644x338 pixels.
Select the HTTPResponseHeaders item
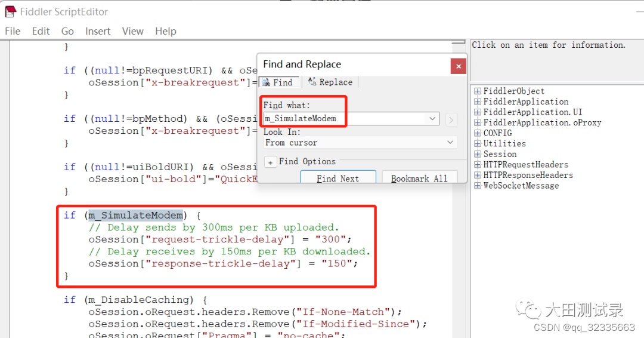click(x=528, y=175)
